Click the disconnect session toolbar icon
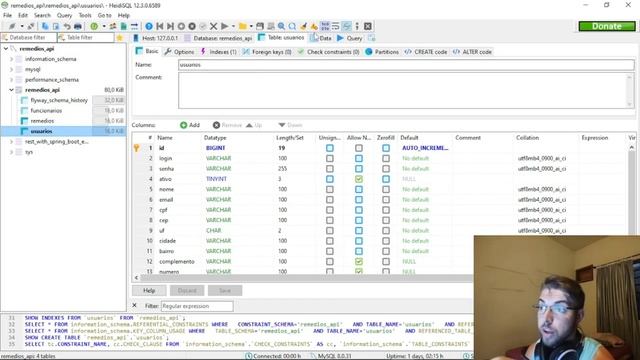This screenshot has width=640, height=360. pos(31,26)
